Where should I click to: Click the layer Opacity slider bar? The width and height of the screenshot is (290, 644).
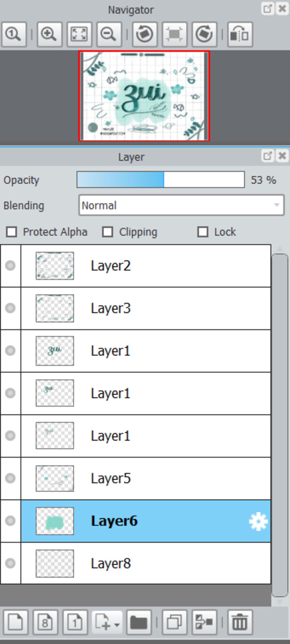(x=161, y=180)
